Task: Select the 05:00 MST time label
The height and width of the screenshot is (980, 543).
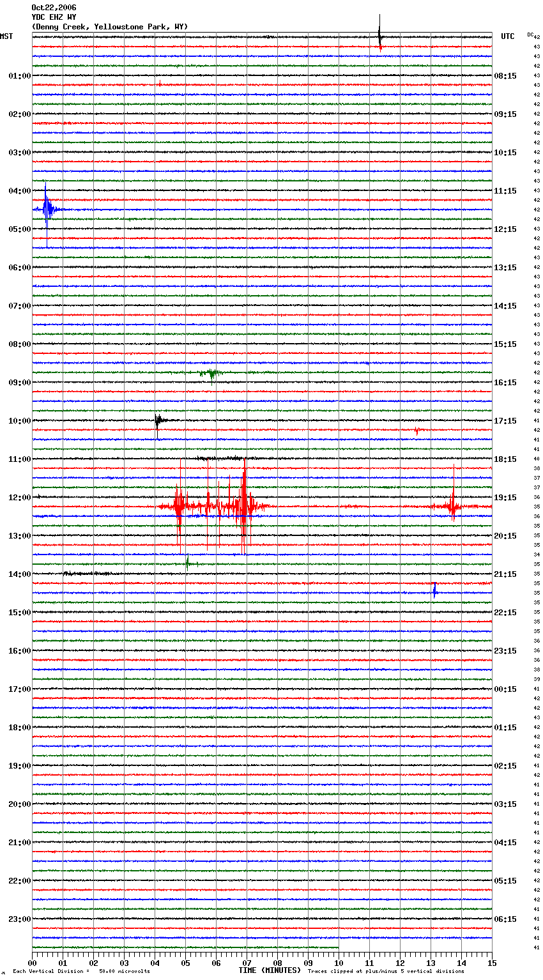Action: click(x=20, y=229)
